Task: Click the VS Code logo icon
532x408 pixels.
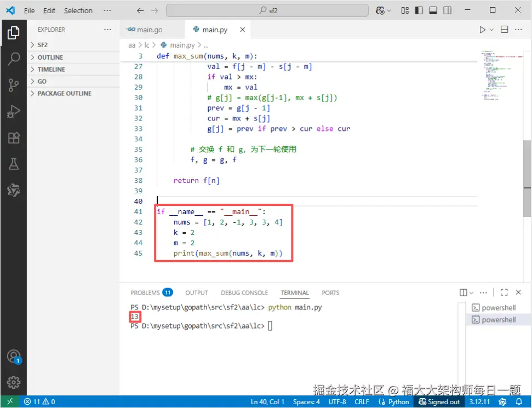Action: (10, 10)
